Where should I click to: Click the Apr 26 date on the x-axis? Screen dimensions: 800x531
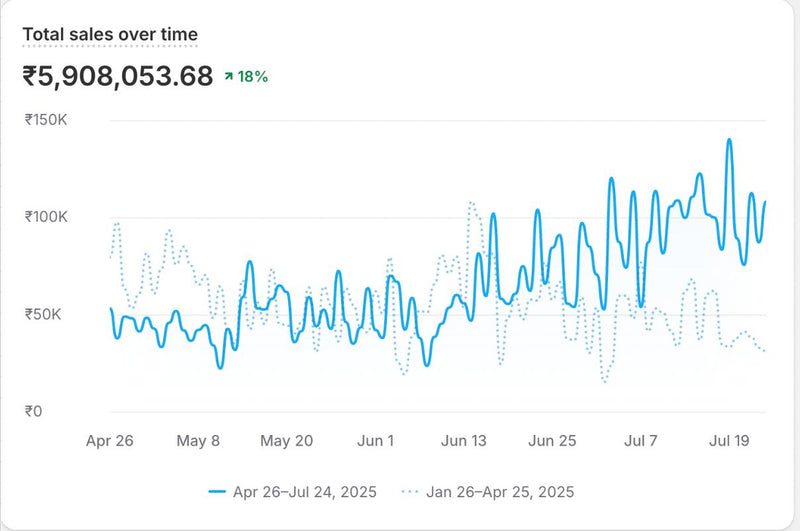(110, 440)
